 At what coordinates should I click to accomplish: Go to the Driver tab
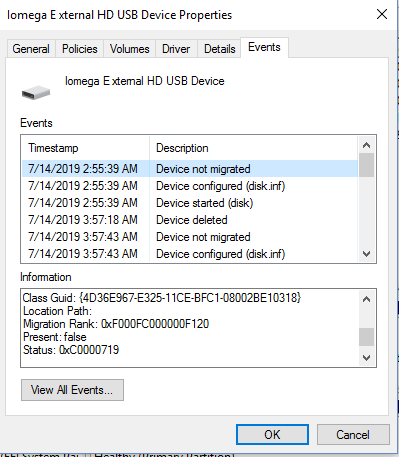click(x=176, y=49)
